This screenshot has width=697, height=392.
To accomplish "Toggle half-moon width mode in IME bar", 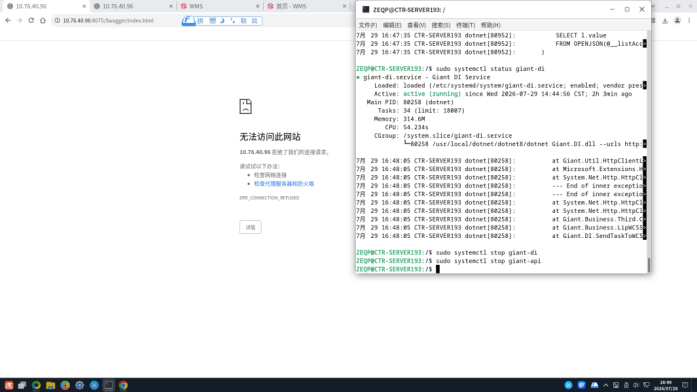I will click(222, 21).
